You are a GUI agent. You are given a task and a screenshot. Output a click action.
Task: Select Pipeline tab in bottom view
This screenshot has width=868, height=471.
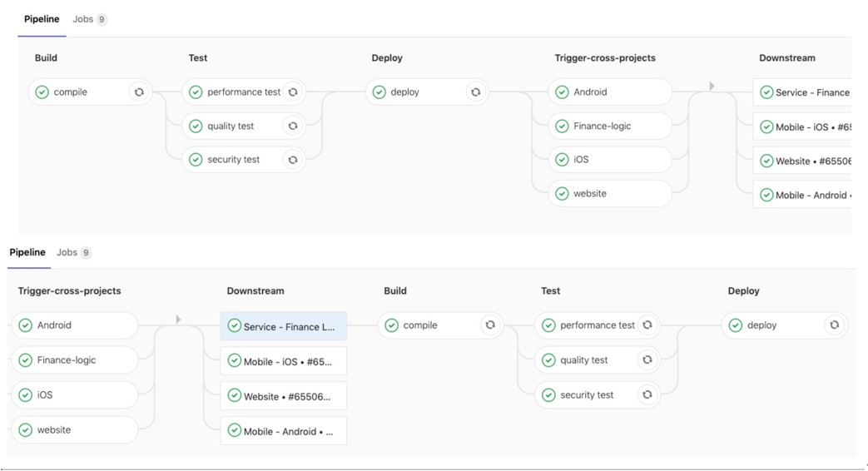[27, 252]
